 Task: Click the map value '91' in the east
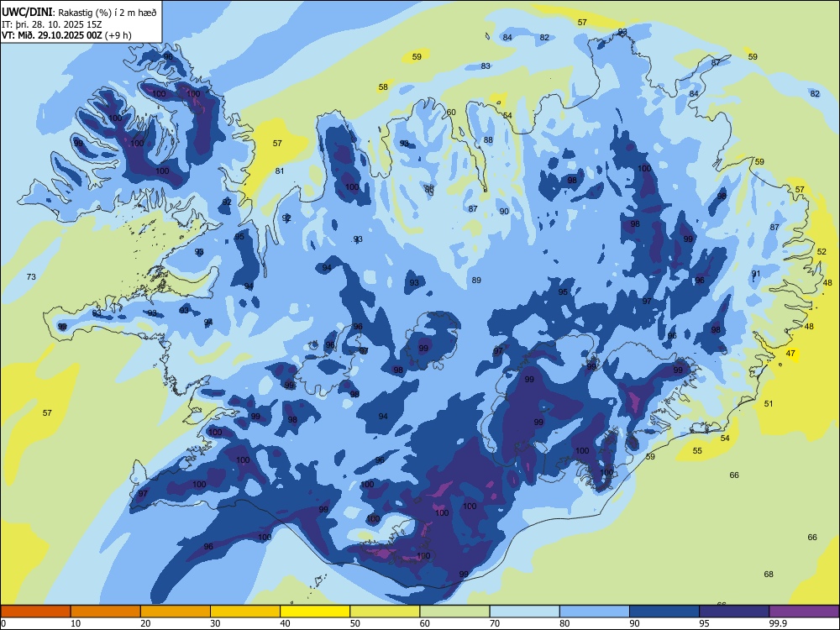click(x=756, y=273)
